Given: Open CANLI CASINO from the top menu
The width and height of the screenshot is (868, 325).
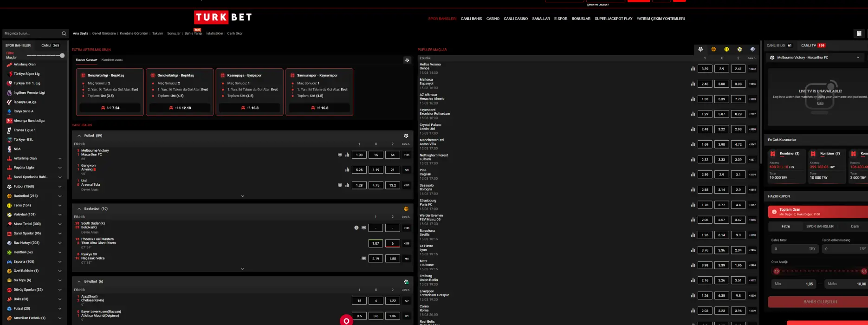Looking at the screenshot, I should click(x=516, y=19).
